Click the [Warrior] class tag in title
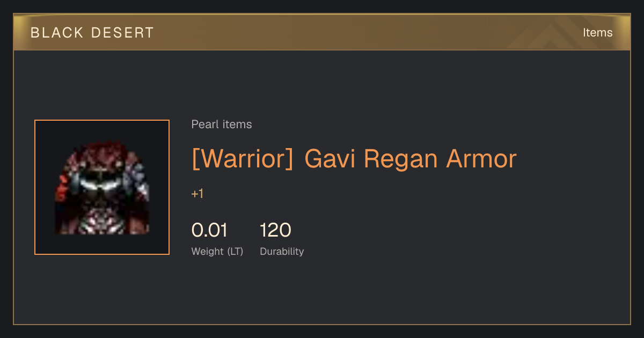 (243, 159)
